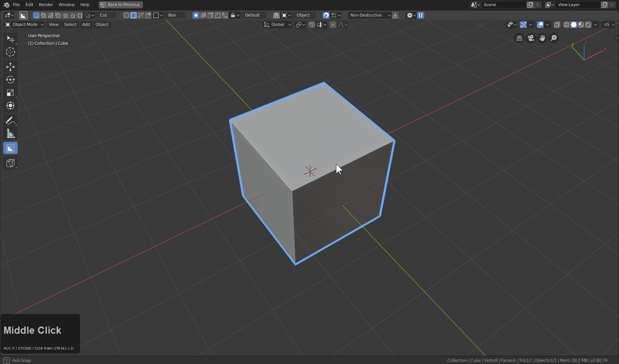
Task: Switch to wireframe viewport shading
Action: [566, 24]
